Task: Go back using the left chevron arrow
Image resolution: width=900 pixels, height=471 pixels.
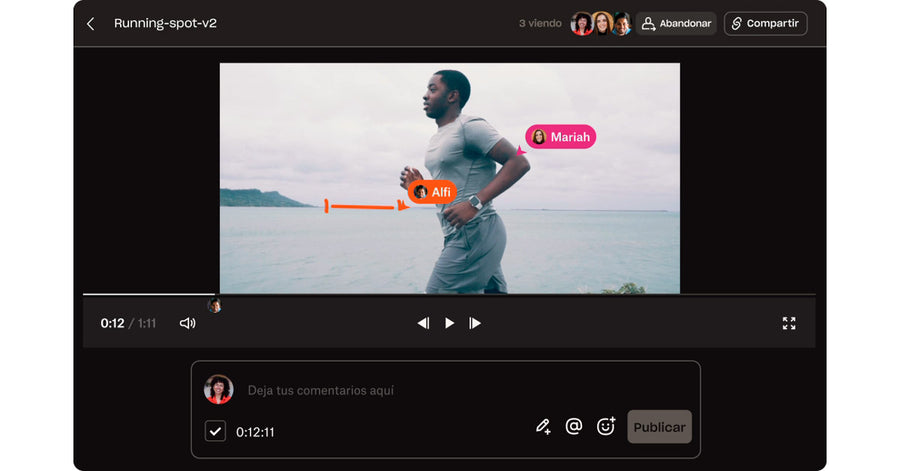Action: pos(91,24)
